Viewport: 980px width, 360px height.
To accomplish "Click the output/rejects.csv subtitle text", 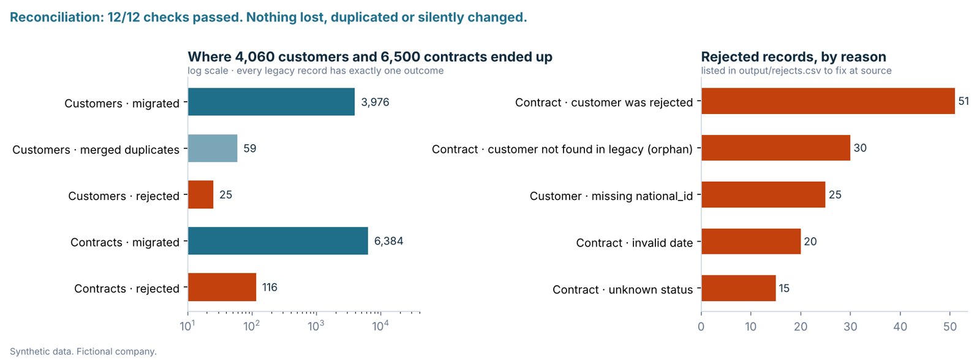I will 796,71.
